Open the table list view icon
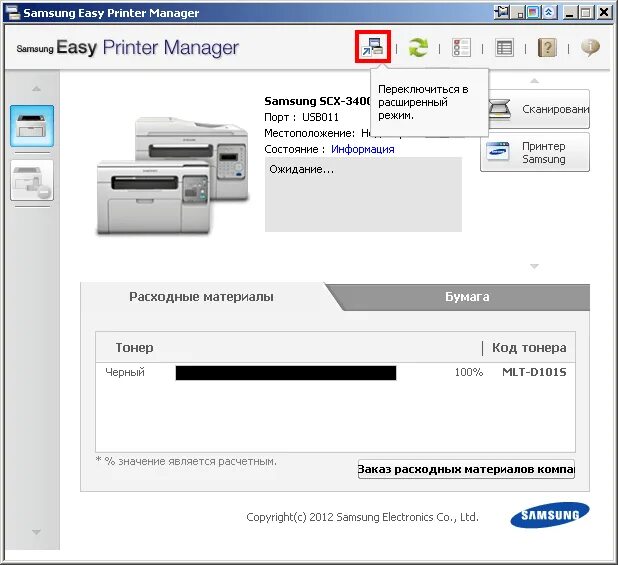Screen dimensions: 618x565 tap(504, 48)
